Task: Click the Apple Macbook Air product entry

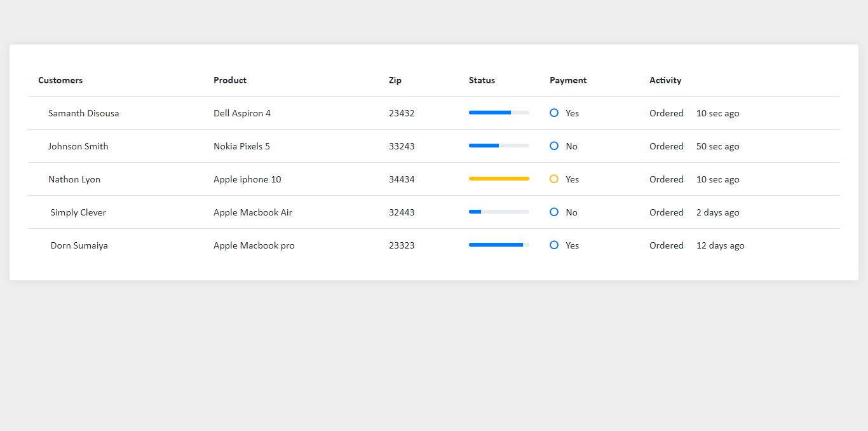Action: click(x=253, y=212)
